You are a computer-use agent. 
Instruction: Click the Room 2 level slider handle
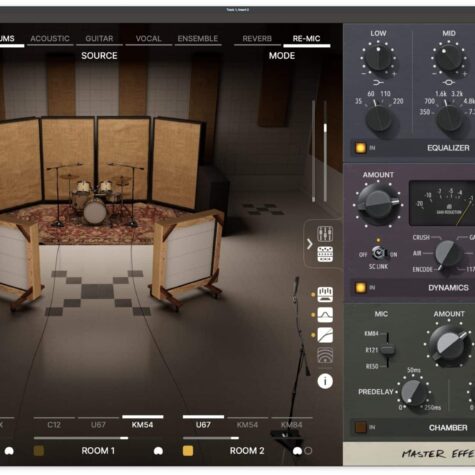[235, 438]
